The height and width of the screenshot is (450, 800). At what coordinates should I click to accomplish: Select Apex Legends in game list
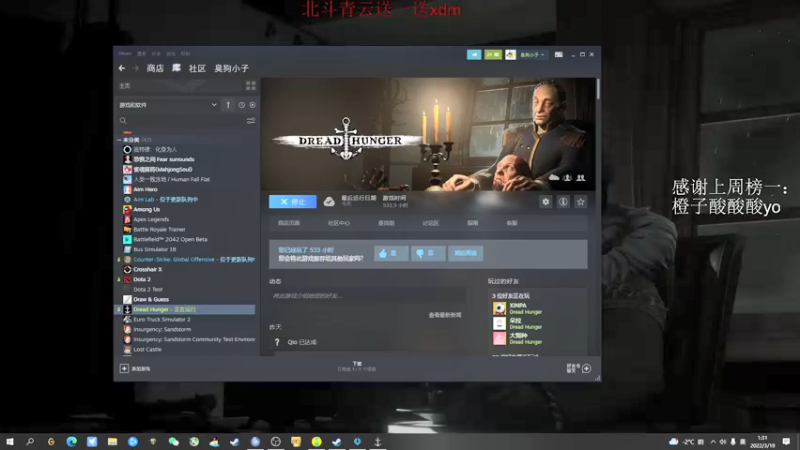[151, 219]
